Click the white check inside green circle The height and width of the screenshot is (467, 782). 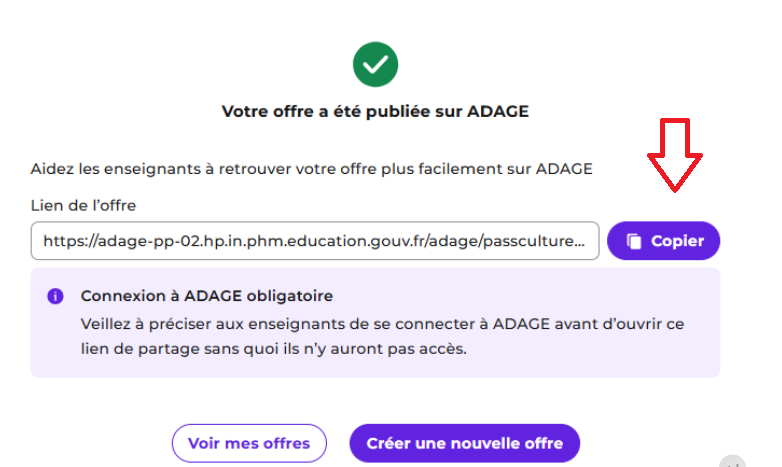pyautogui.click(x=375, y=64)
